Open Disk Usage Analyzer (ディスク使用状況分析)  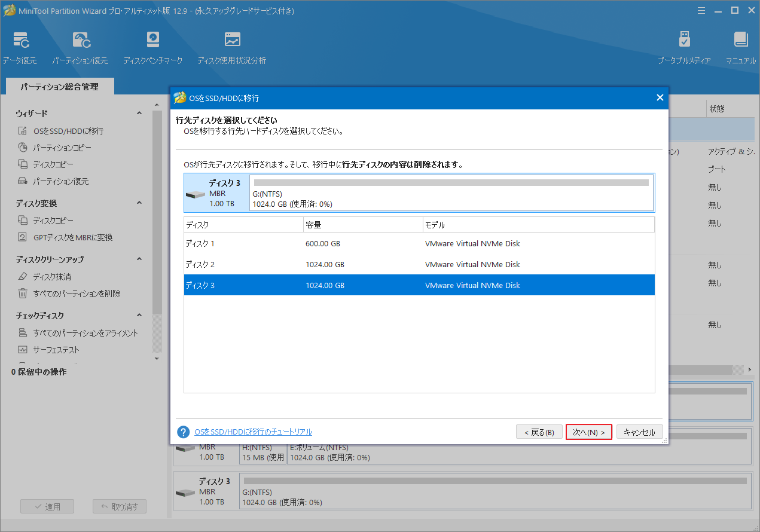coord(231,47)
